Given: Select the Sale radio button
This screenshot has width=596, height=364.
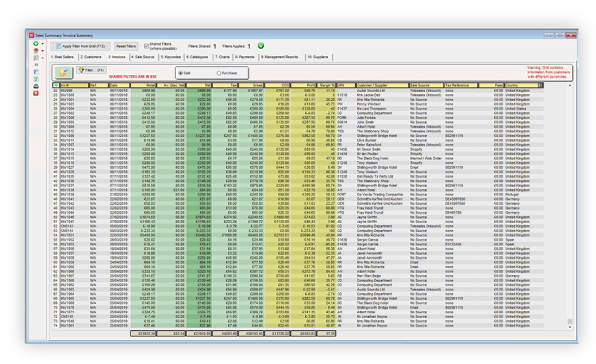Looking at the screenshot, I should point(181,73).
